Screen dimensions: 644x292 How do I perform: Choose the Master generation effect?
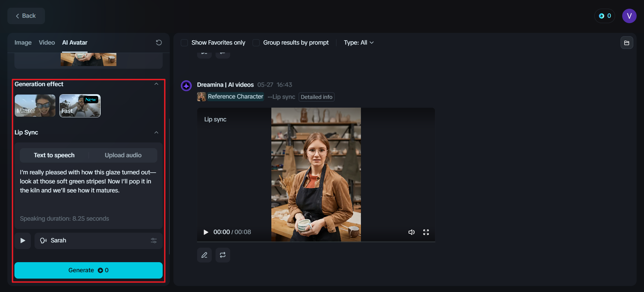(x=35, y=106)
